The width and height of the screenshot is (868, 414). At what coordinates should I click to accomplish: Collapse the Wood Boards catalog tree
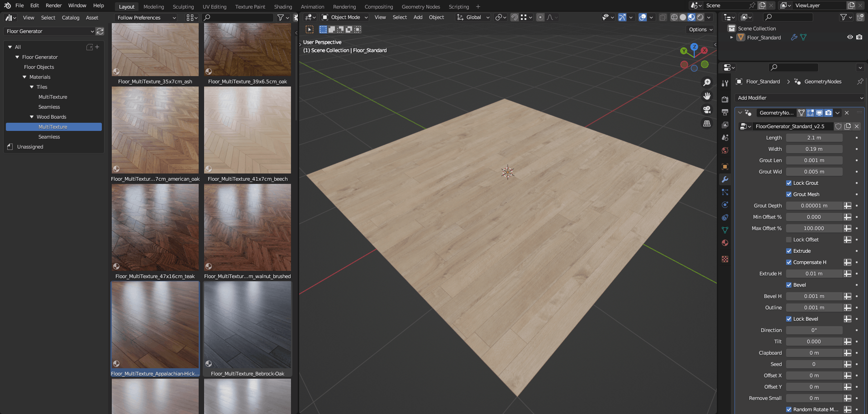tap(32, 117)
